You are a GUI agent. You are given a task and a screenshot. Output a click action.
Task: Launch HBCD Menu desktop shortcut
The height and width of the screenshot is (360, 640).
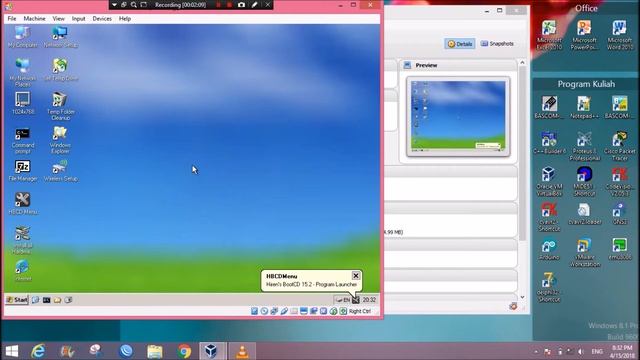pyautogui.click(x=22, y=203)
